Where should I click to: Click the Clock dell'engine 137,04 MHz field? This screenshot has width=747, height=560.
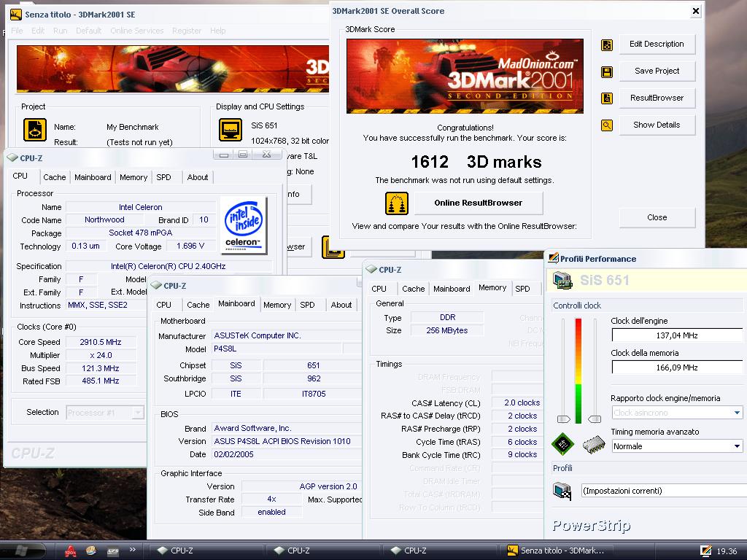pos(677,335)
